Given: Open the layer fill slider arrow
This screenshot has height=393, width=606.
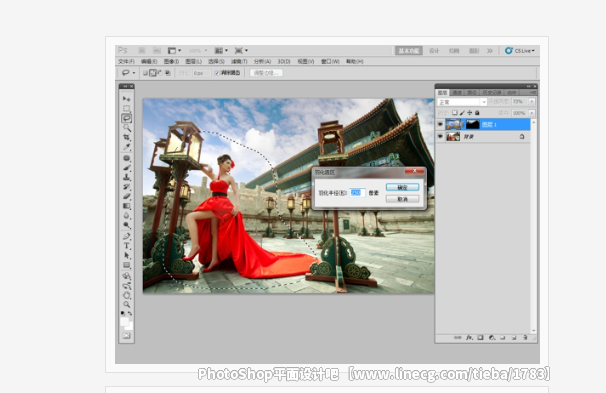Looking at the screenshot, I should pyautogui.click(x=532, y=113).
